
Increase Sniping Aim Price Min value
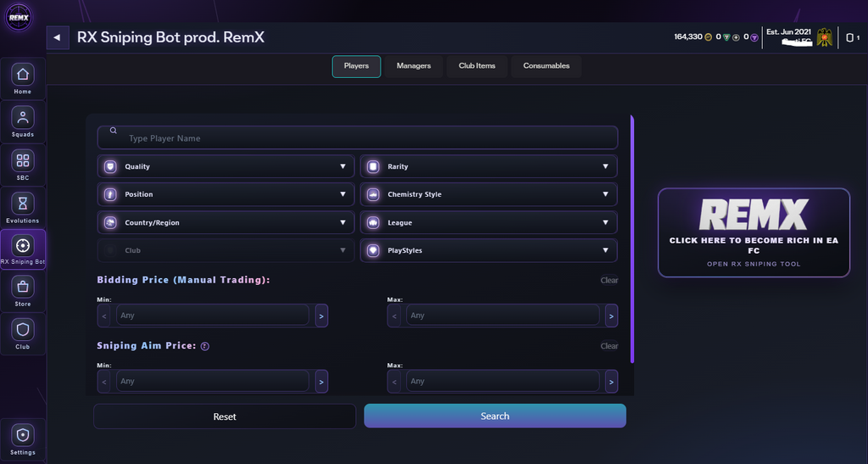tap(321, 382)
